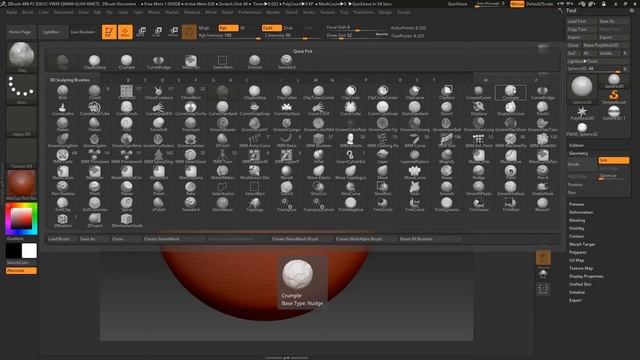Open the Document menu
Viewport: 640px width, 360px height.
click(x=64, y=12)
